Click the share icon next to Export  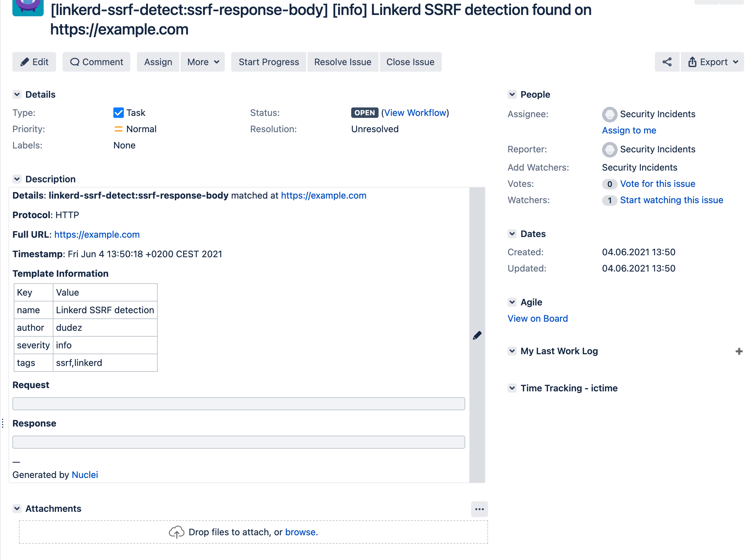(667, 62)
